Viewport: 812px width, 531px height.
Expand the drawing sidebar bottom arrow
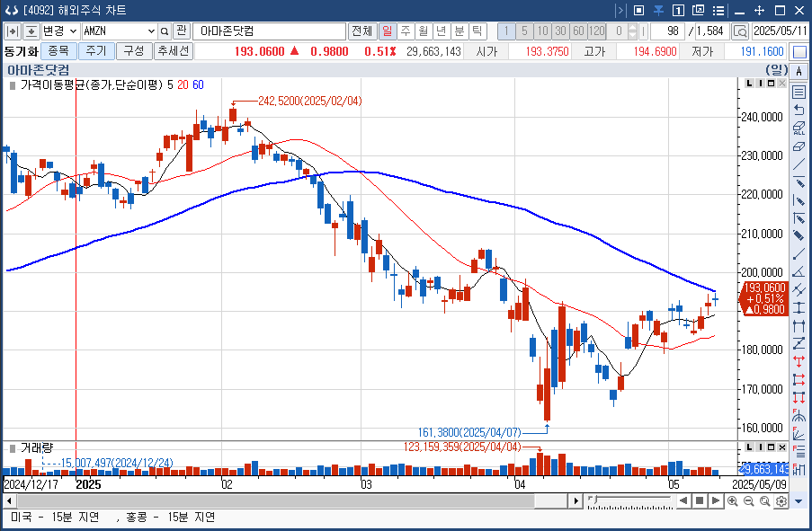(x=799, y=501)
